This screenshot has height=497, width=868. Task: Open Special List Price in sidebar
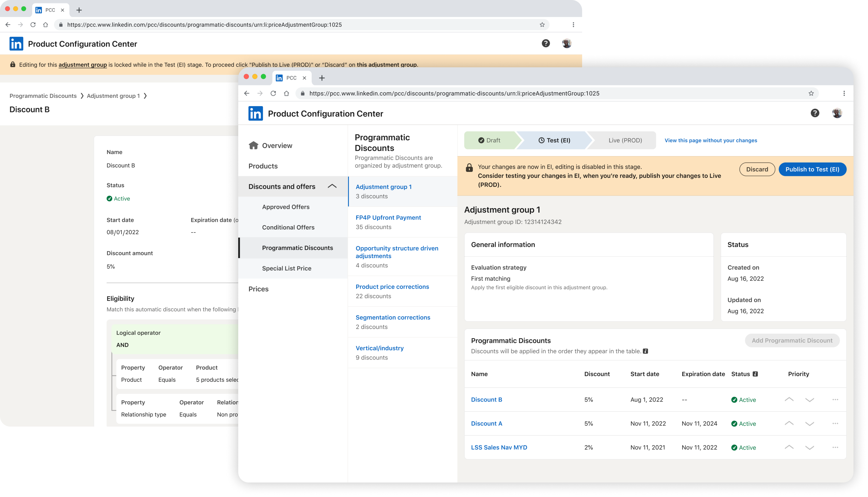coord(286,268)
